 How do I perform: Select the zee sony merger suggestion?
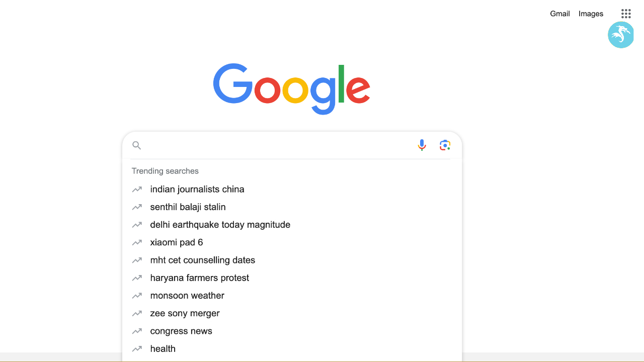point(185,313)
